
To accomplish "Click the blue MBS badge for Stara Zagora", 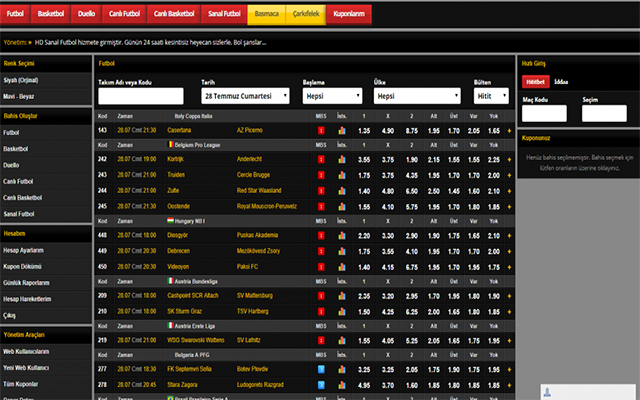I will pyautogui.click(x=320, y=383).
